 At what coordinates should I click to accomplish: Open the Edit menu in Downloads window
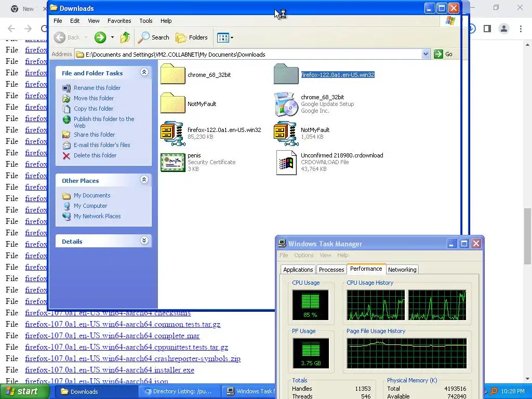click(x=75, y=21)
